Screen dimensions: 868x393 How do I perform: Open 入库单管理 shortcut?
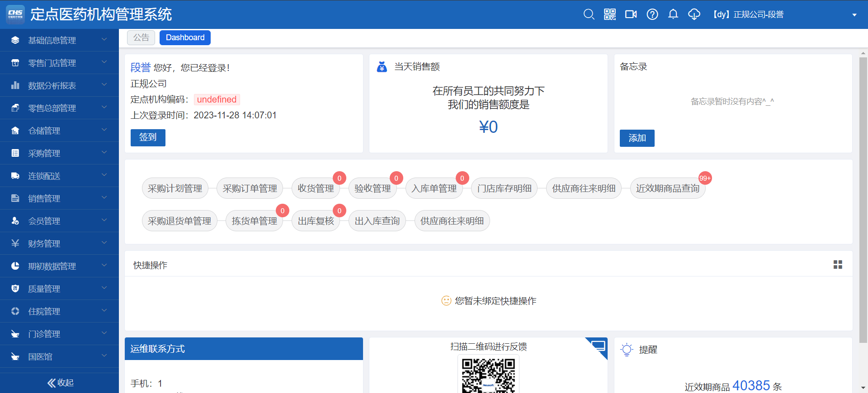point(434,188)
